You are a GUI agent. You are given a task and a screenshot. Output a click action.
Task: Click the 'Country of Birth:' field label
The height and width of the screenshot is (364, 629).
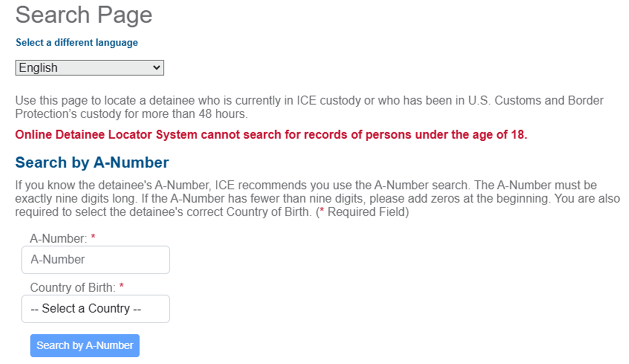[x=73, y=288]
